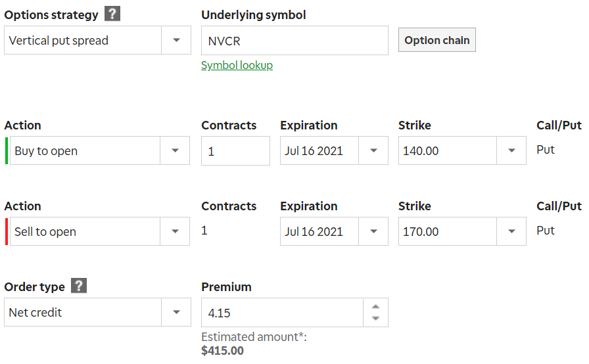The height and width of the screenshot is (364, 589).
Task: Open the second leg Expiration dropdown
Action: 334,231
